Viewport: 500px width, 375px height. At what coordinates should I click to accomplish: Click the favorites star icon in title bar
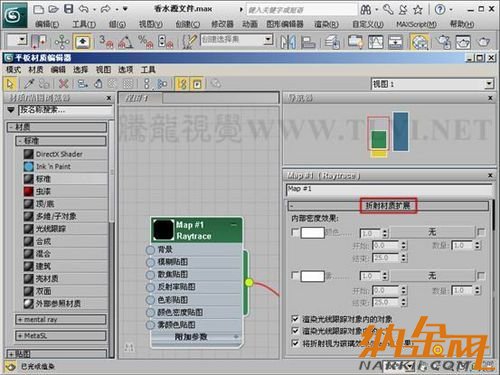coord(418,10)
